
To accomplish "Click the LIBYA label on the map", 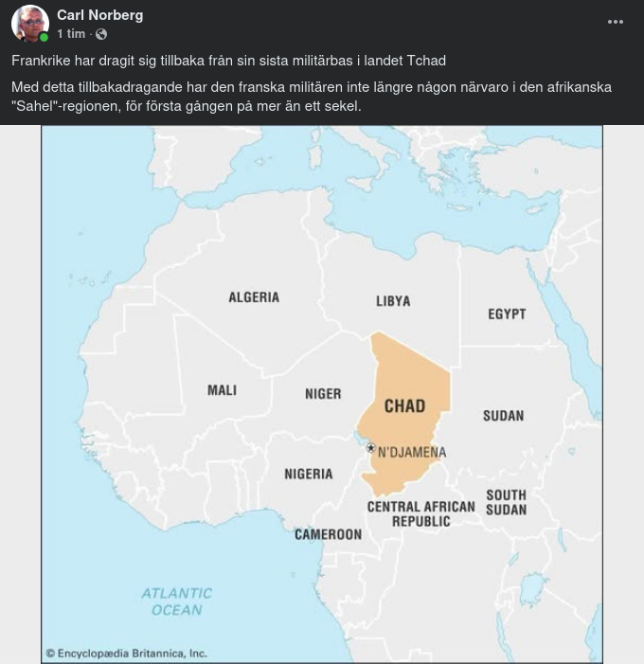I will 393,301.
